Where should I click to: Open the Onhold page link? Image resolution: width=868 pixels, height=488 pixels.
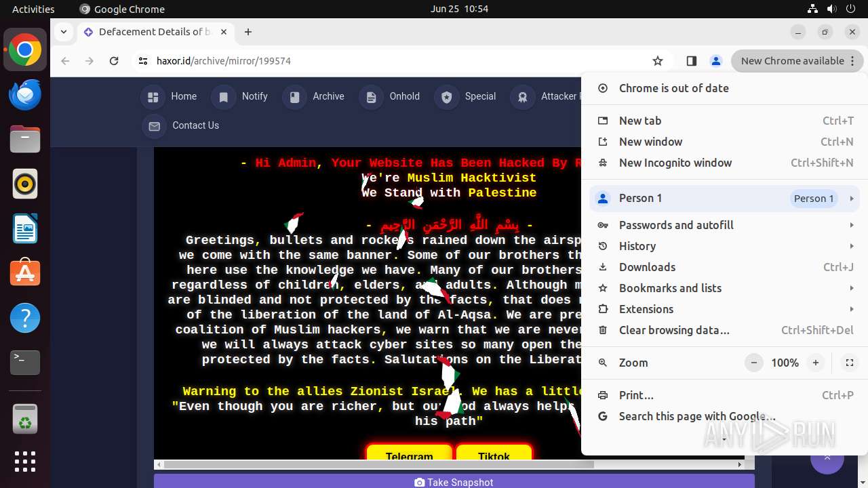pos(390,96)
